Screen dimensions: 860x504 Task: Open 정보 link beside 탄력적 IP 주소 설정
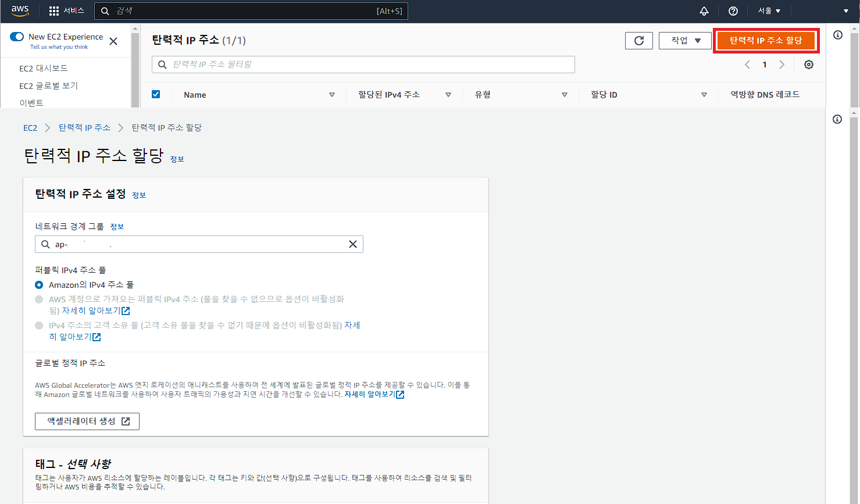[139, 195]
